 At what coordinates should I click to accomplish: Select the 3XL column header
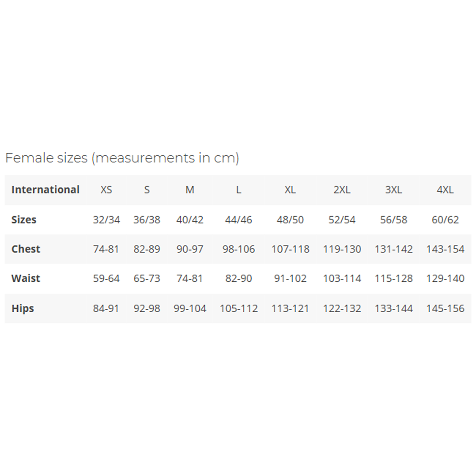(x=394, y=190)
